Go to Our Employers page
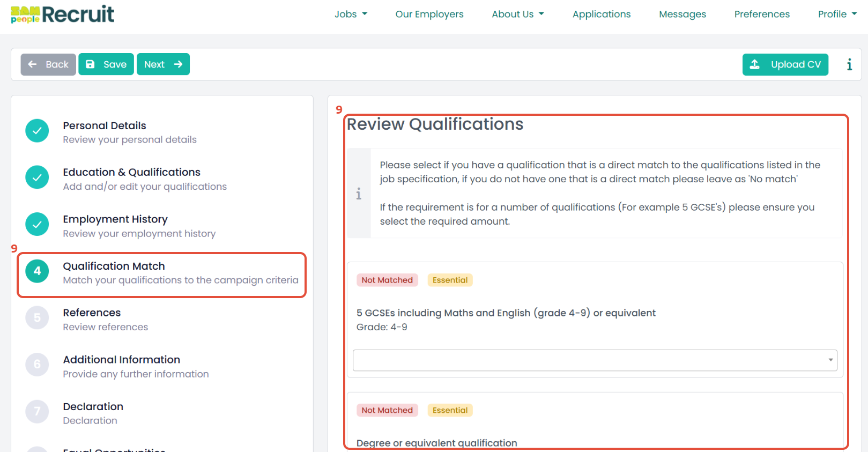Screen dimensions: 868x452 pos(429,14)
